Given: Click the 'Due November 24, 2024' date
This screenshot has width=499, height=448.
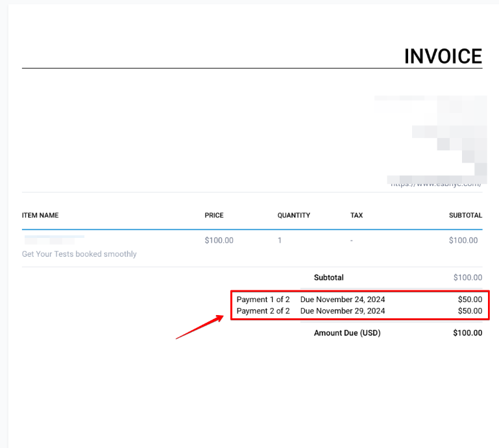Looking at the screenshot, I should pyautogui.click(x=343, y=300).
